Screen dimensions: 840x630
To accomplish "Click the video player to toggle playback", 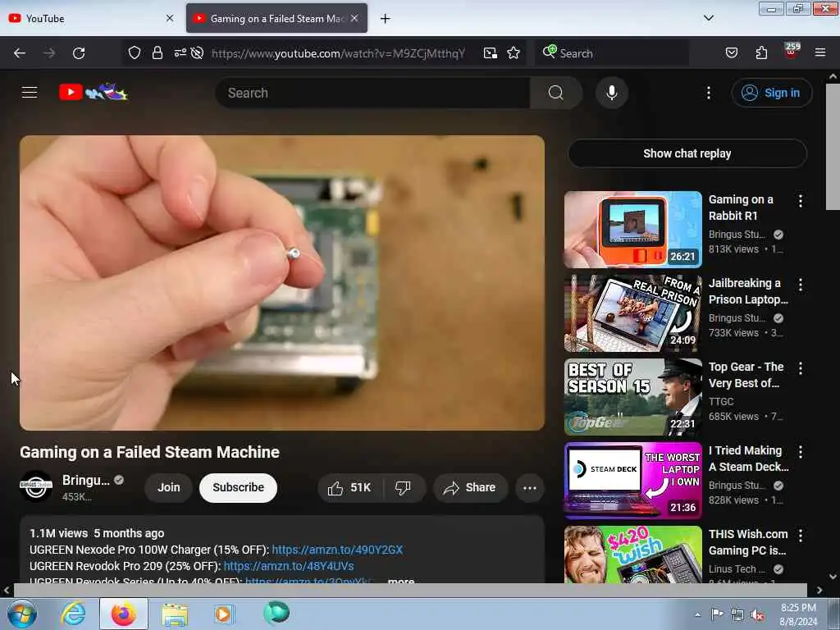I will click(282, 283).
